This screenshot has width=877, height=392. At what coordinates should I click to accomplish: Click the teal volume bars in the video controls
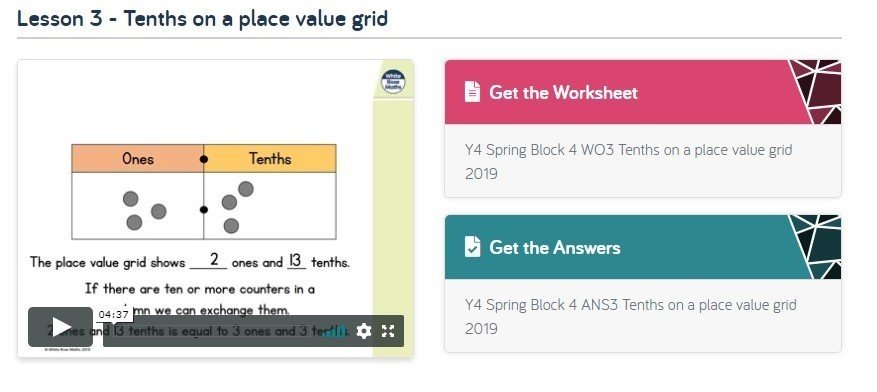coord(335,331)
